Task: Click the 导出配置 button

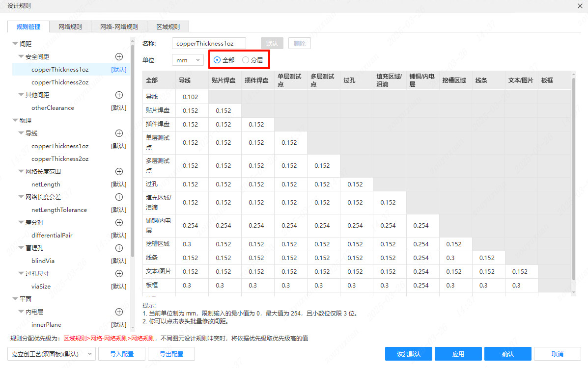Action: (x=171, y=353)
